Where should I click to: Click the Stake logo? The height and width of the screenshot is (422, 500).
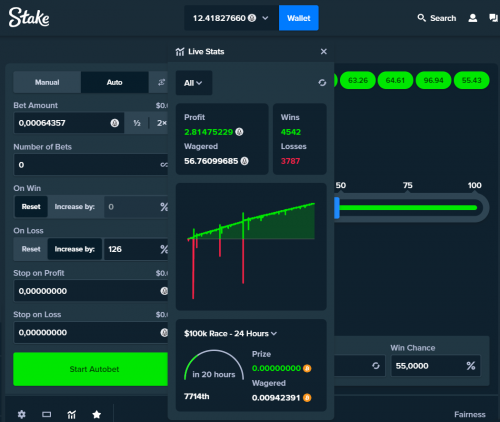coord(29,17)
